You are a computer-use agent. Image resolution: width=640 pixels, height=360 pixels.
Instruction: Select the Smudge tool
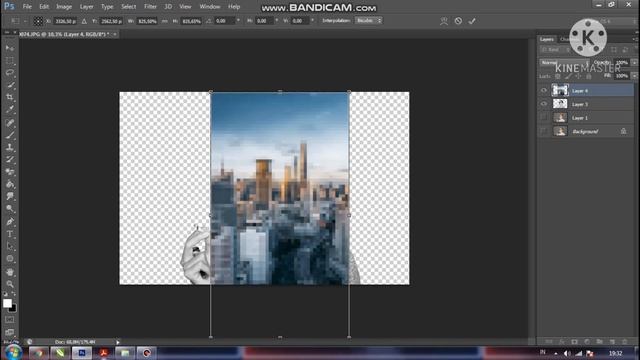point(10,196)
